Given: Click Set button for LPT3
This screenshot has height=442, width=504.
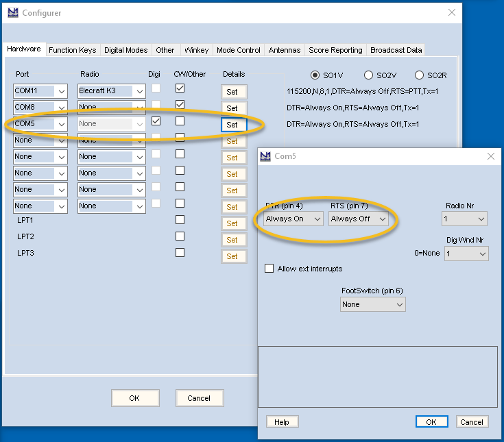Looking at the screenshot, I should point(234,256).
